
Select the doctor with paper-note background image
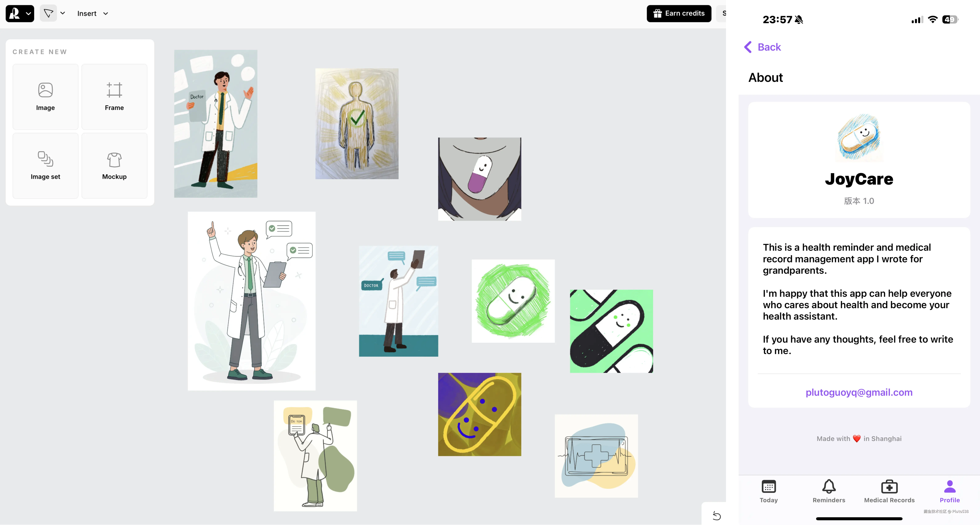216,124
